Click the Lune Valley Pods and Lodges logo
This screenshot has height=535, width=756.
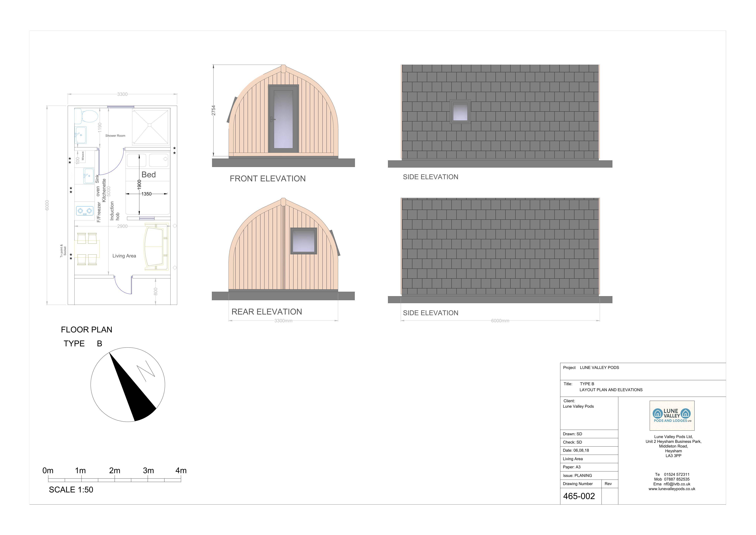pos(672,415)
